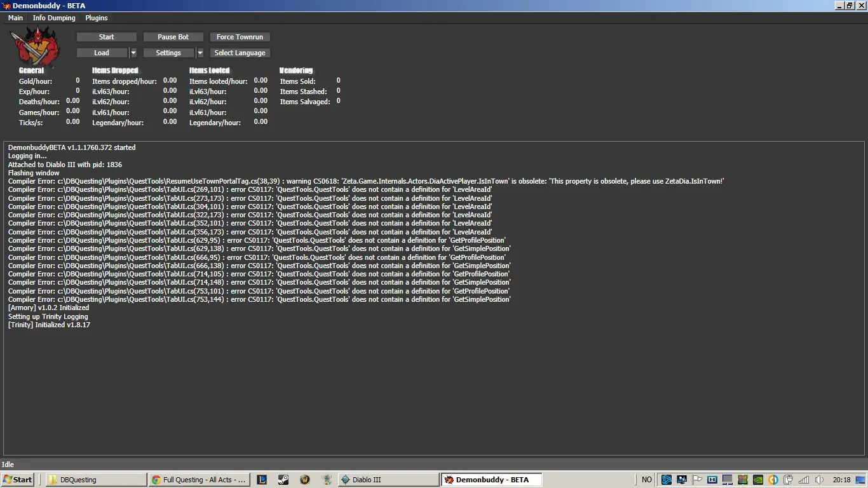The height and width of the screenshot is (488, 868).
Task: Open the Info Dumping tab
Action: [54, 18]
